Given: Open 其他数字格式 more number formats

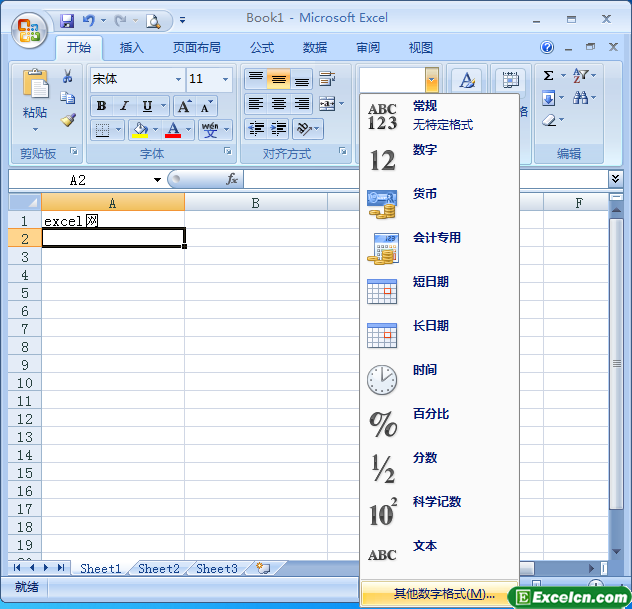Looking at the screenshot, I should click(439, 593).
